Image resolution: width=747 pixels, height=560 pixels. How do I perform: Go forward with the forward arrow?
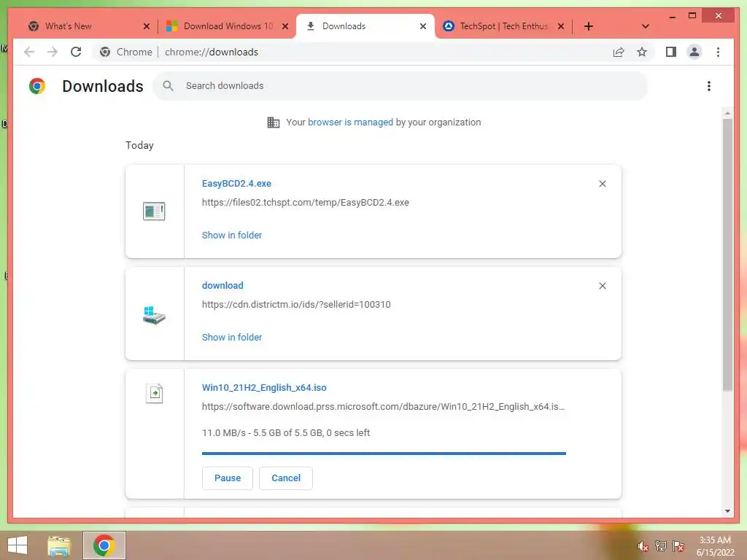coord(53,52)
